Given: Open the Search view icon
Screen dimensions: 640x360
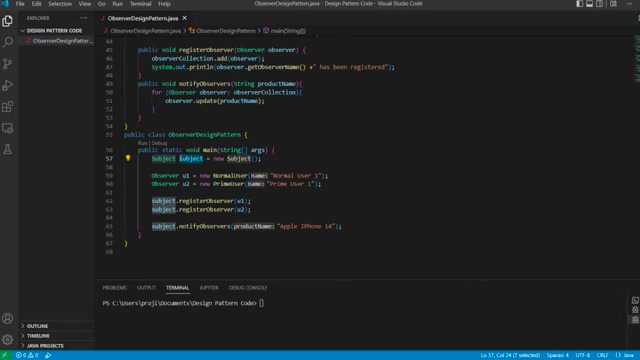Looking at the screenshot, I should click(7, 42).
